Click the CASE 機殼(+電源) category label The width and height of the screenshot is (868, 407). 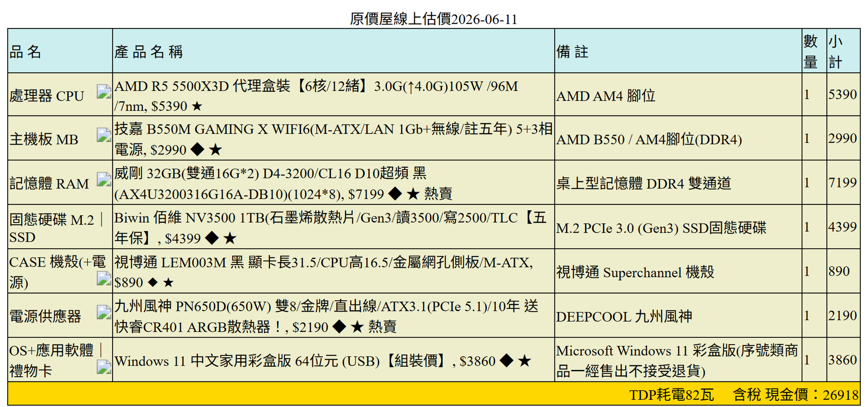[x=58, y=272]
